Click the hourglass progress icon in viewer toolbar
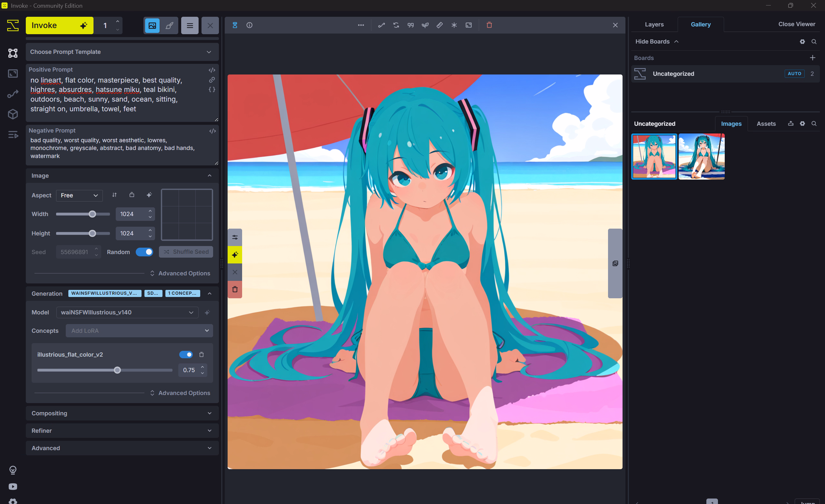This screenshot has height=504, width=825. 235,25
